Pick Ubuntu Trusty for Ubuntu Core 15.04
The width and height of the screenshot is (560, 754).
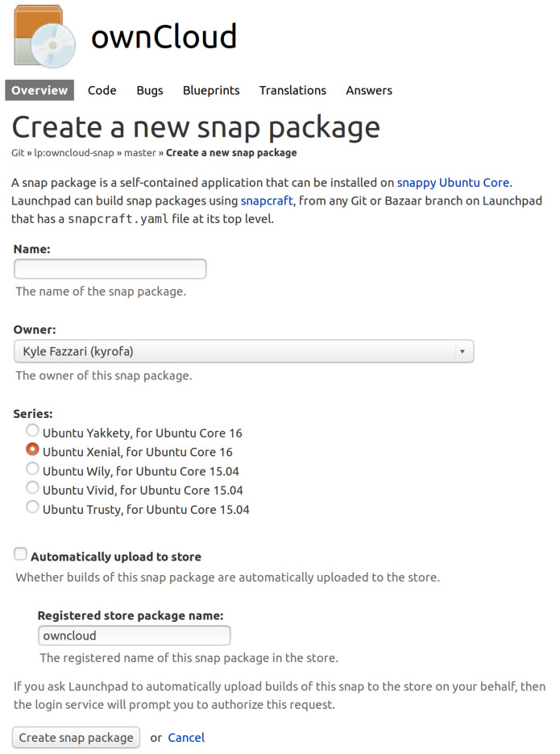32,507
